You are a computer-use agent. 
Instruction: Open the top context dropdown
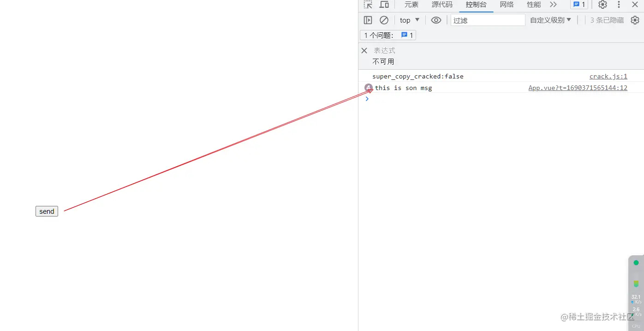[410, 20]
